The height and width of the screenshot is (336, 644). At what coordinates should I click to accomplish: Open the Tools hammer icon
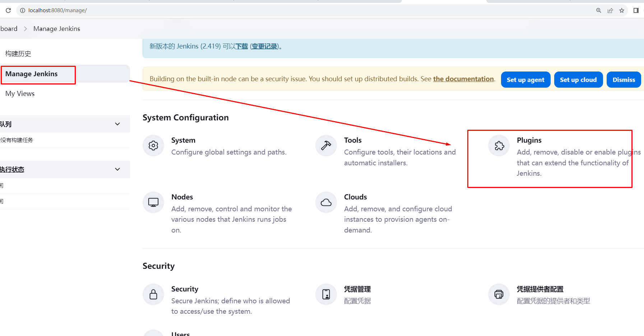(x=326, y=146)
